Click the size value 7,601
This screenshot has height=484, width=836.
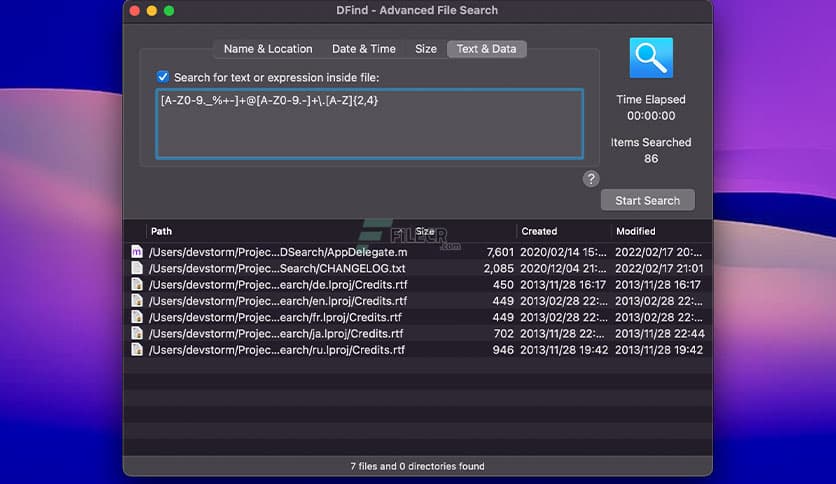click(500, 252)
